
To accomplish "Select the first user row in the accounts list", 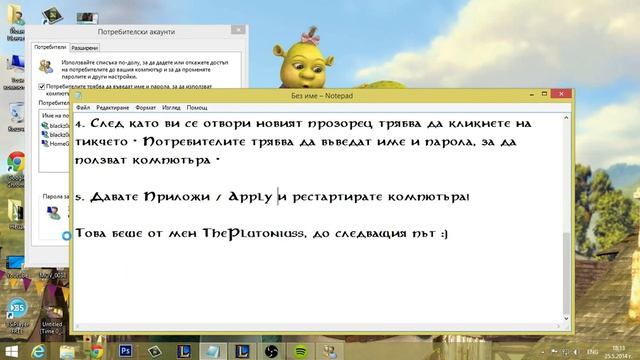I will [x=55, y=126].
